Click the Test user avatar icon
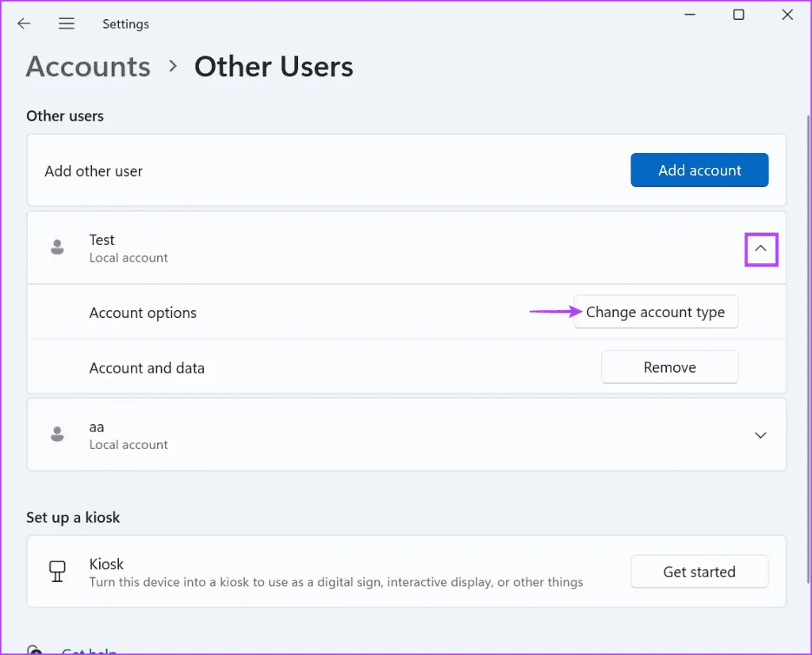The width and height of the screenshot is (812, 655). [x=57, y=247]
